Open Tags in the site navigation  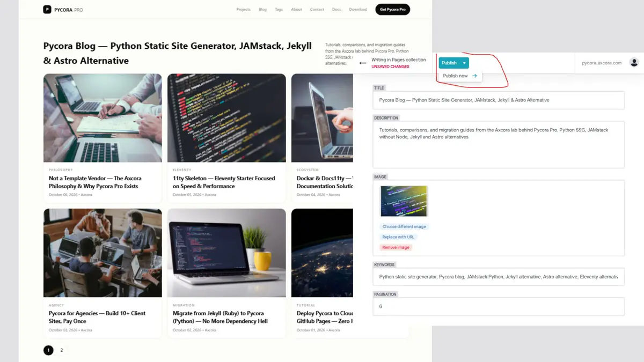[x=279, y=9]
